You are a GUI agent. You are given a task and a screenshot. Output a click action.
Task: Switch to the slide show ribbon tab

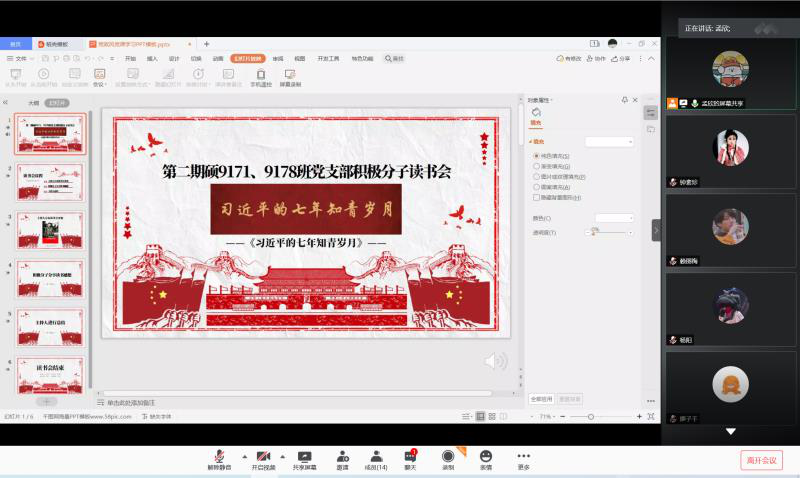tap(247, 59)
